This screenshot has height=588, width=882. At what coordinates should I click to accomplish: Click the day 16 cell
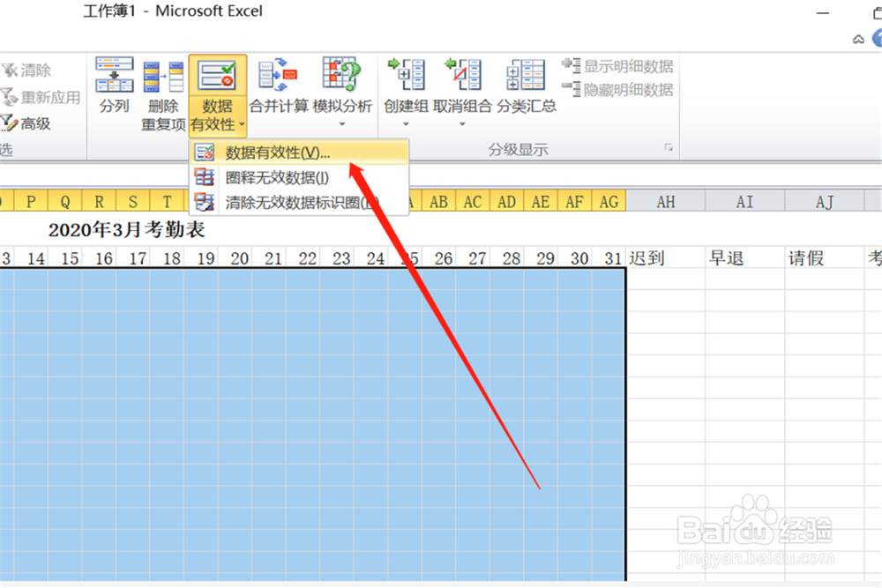[x=99, y=258]
